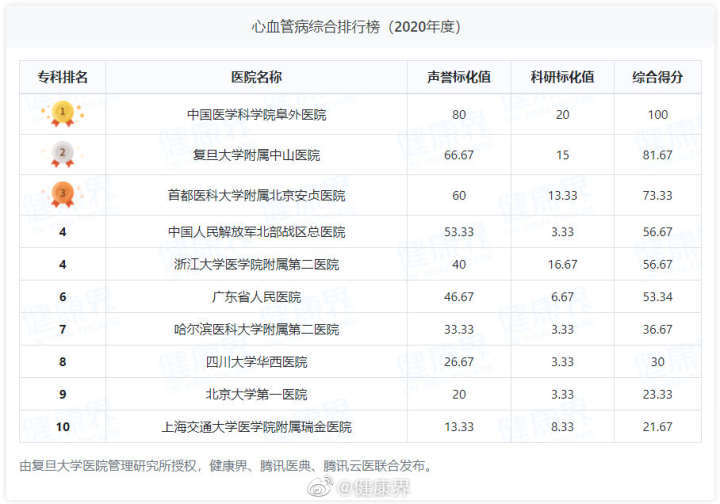Select hospital 复旦大学附属中山医院

coord(256,155)
